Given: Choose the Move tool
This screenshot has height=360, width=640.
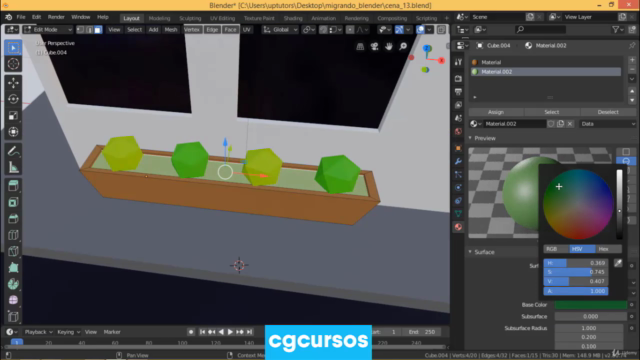Looking at the screenshot, I should [x=13, y=83].
